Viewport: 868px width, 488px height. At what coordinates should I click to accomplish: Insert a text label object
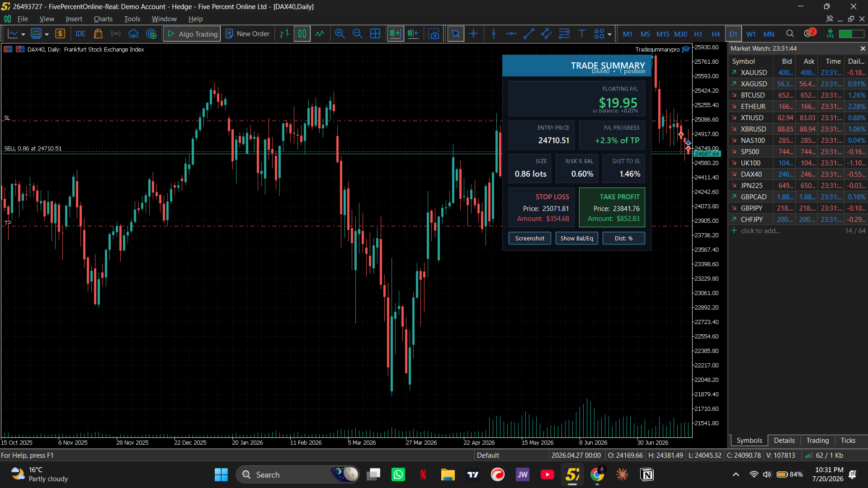582,34
